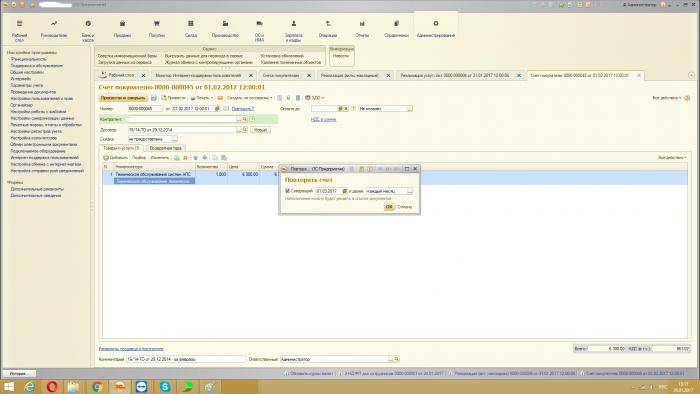This screenshot has height=394, width=700.
Task: Open the Администрирование section
Action: 436,29
